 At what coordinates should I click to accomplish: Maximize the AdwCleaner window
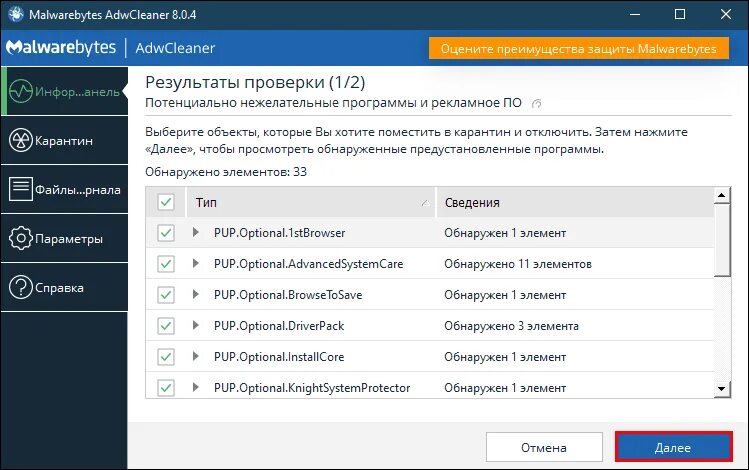click(680, 14)
